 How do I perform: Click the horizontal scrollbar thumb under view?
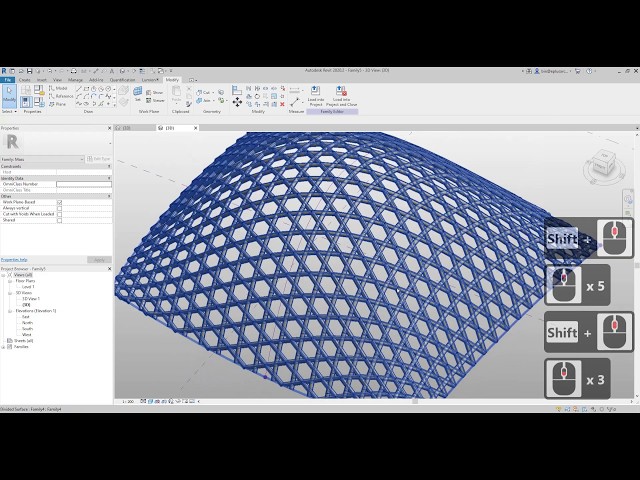pyautogui.click(x=415, y=402)
